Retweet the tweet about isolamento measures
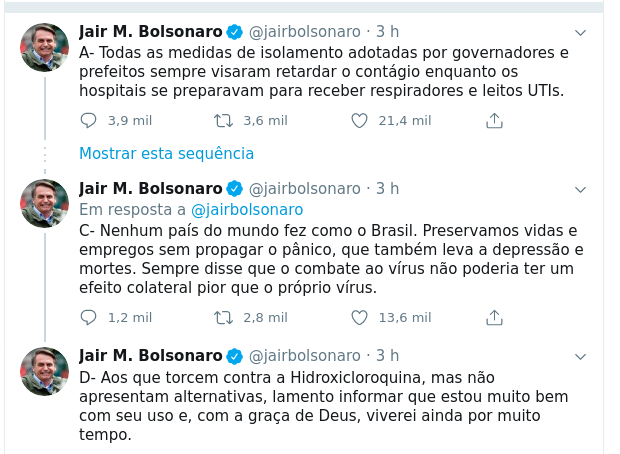This screenshot has width=620, height=454. [224, 121]
